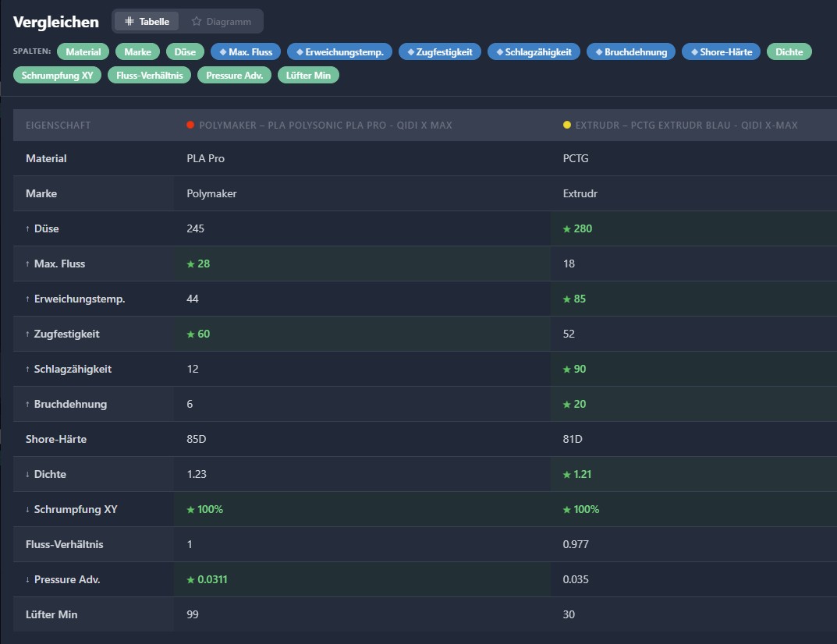Click the star icon beside value 85

[567, 299]
